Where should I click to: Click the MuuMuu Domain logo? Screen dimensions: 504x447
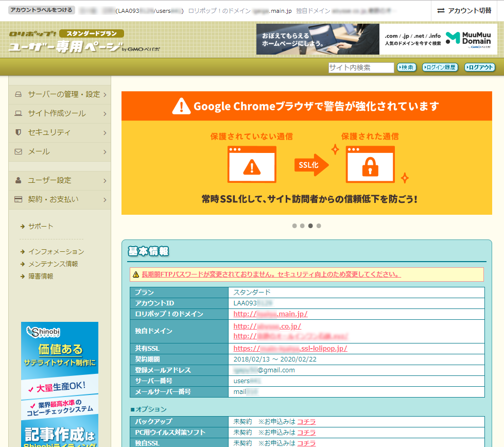(x=468, y=40)
